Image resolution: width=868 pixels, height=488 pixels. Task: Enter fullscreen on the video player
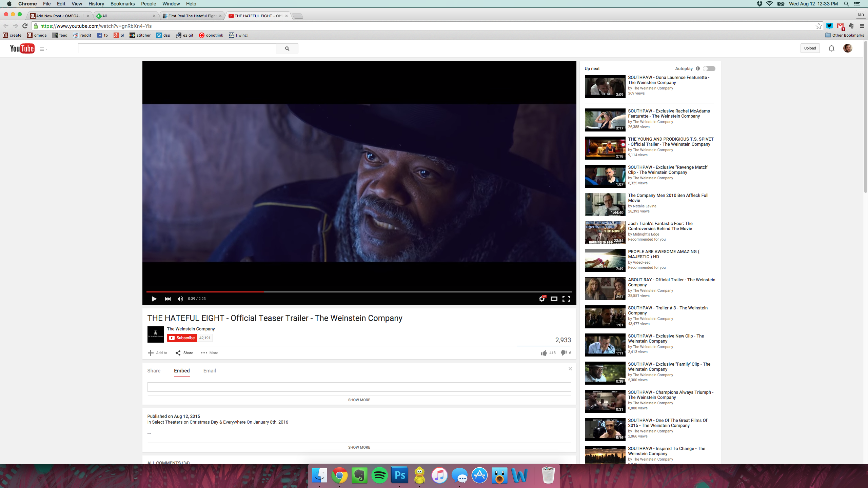coord(566,299)
